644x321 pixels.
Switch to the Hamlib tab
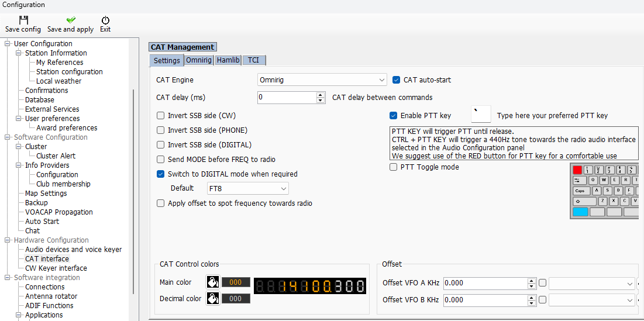228,60
